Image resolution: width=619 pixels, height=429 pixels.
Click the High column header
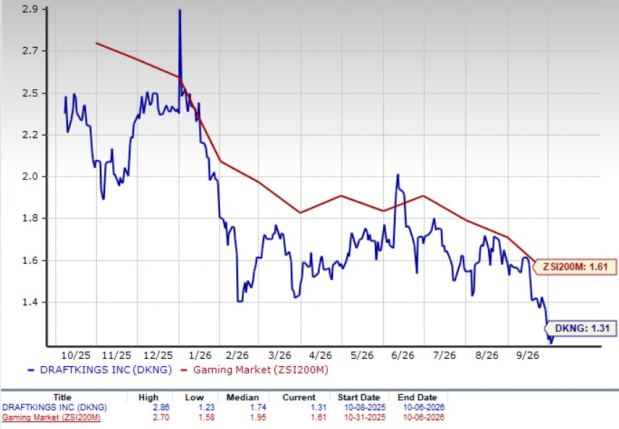148,397
